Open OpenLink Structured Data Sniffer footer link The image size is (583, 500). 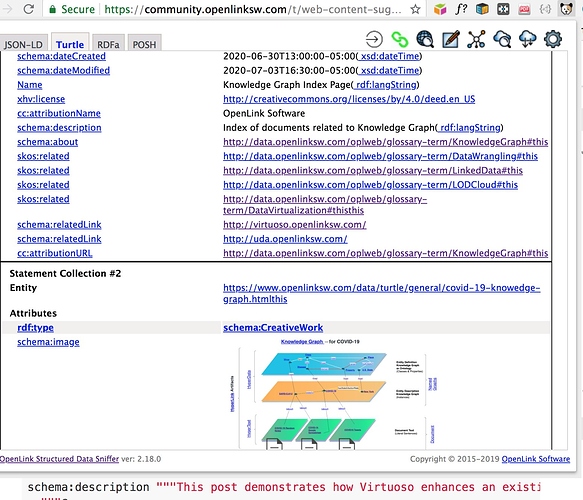59,459
